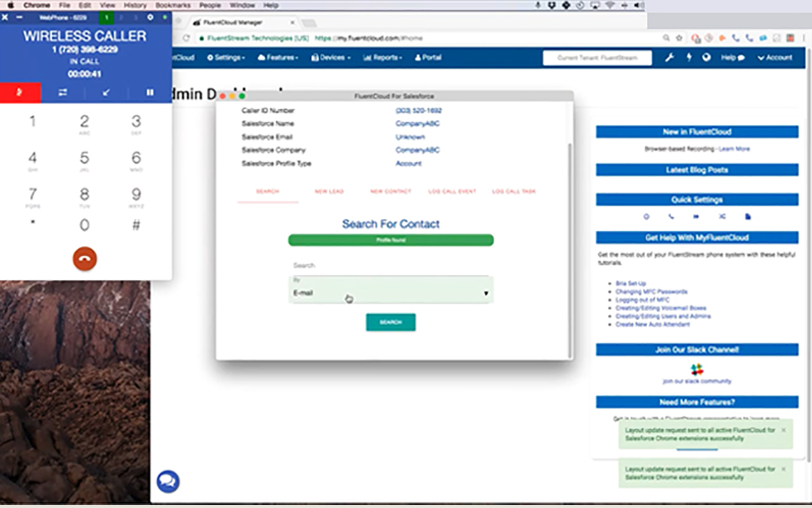This screenshot has height=508, width=812.
Task: Open the blue chat bubble widget
Action: click(x=168, y=481)
